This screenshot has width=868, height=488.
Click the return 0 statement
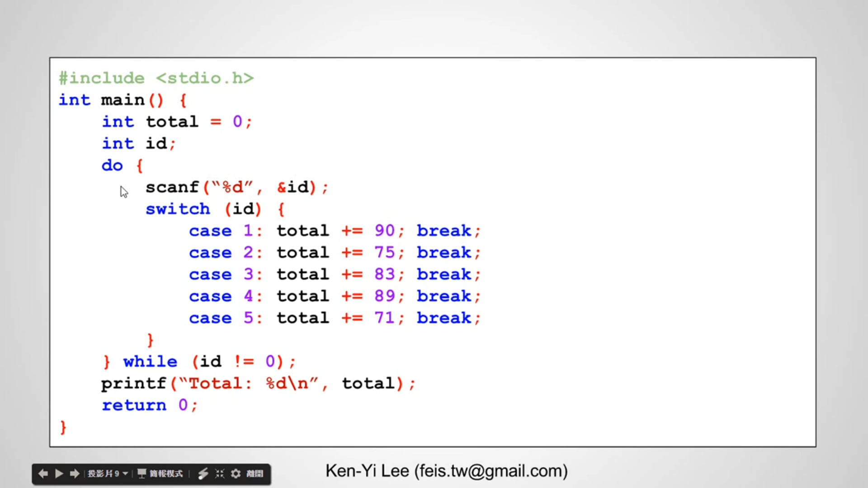[x=149, y=405]
